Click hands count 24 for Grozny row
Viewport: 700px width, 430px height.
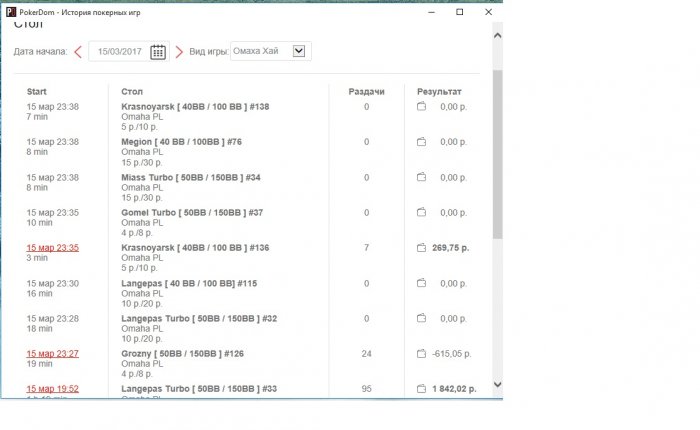[367, 354]
